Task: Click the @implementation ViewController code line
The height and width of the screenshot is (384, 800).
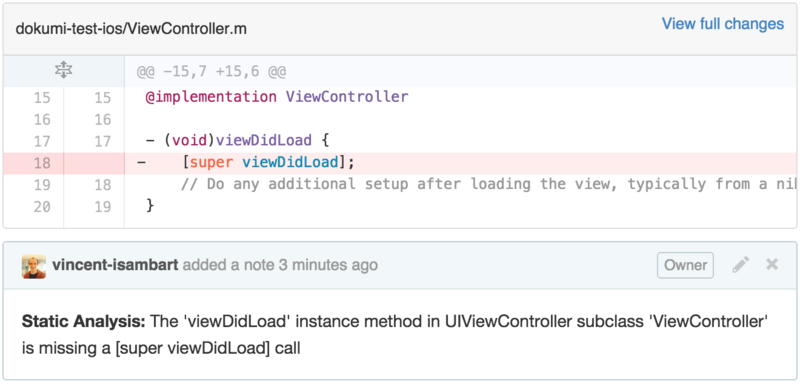Action: pos(462,97)
